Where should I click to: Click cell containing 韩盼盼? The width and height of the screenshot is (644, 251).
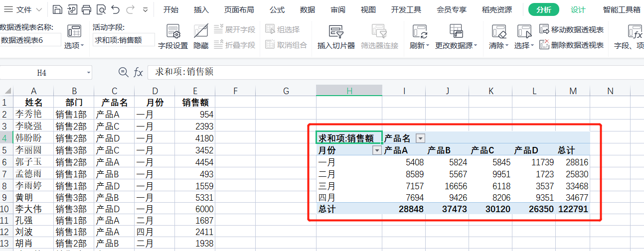[33, 138]
